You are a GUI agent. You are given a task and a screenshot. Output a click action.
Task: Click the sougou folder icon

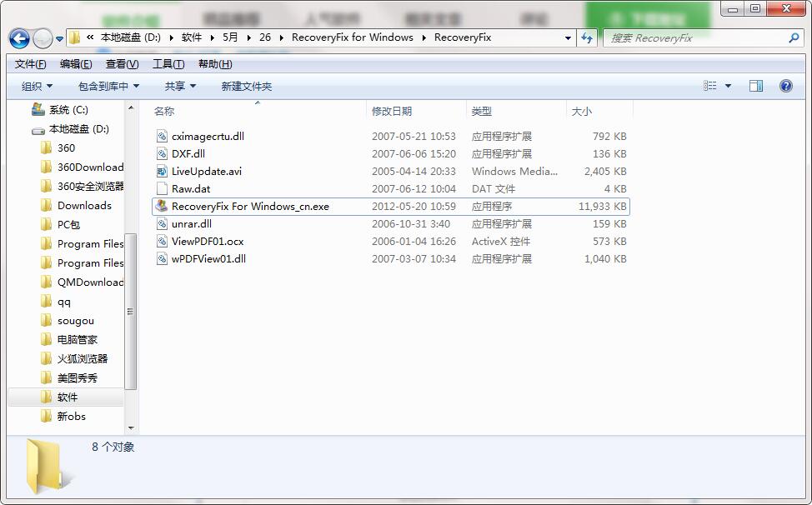(46, 320)
